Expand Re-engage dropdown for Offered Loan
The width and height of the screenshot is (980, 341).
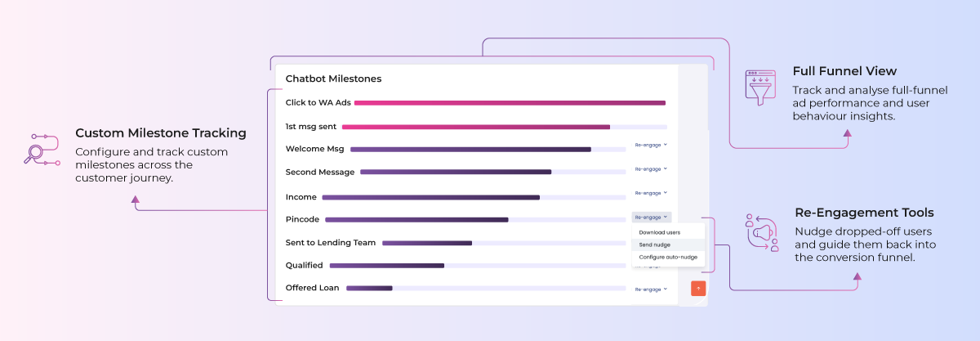click(651, 289)
